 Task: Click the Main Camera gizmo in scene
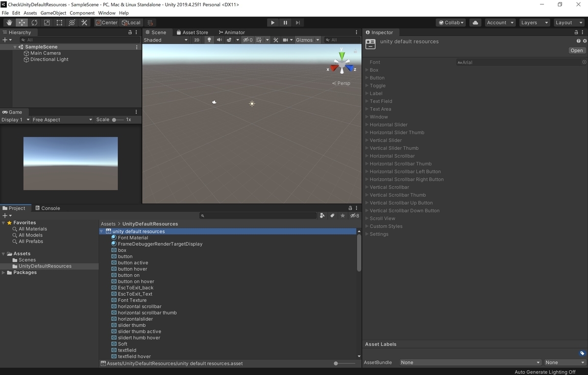214,102
